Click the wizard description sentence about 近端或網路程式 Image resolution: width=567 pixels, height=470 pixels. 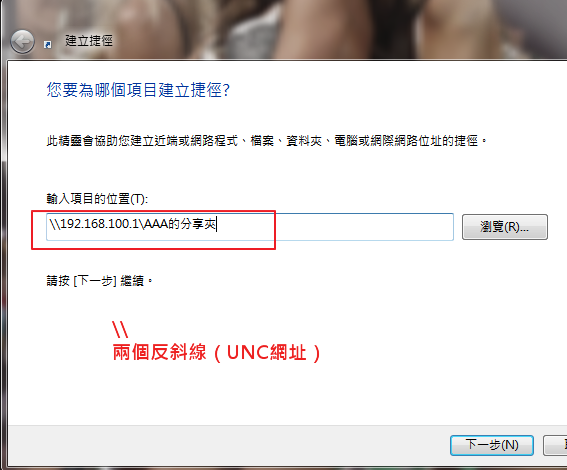(x=267, y=141)
